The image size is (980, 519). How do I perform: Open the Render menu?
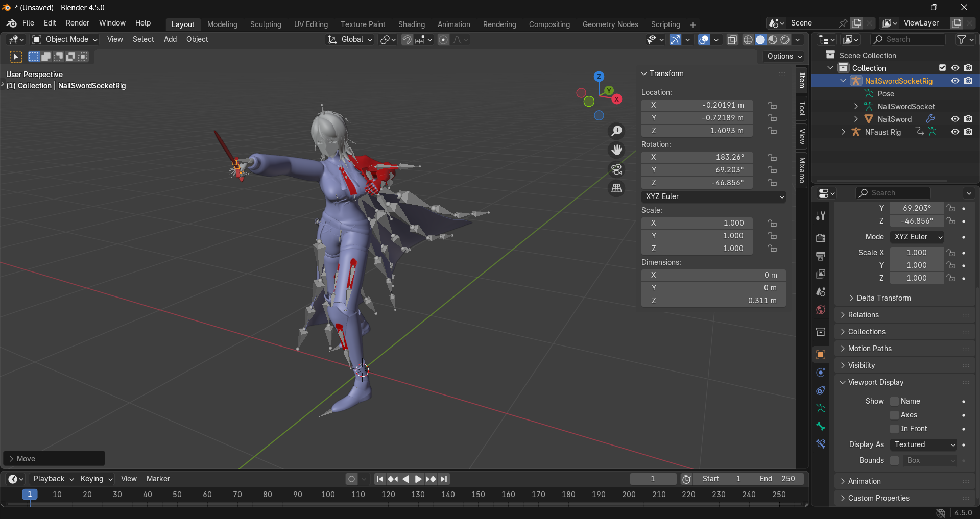point(77,23)
